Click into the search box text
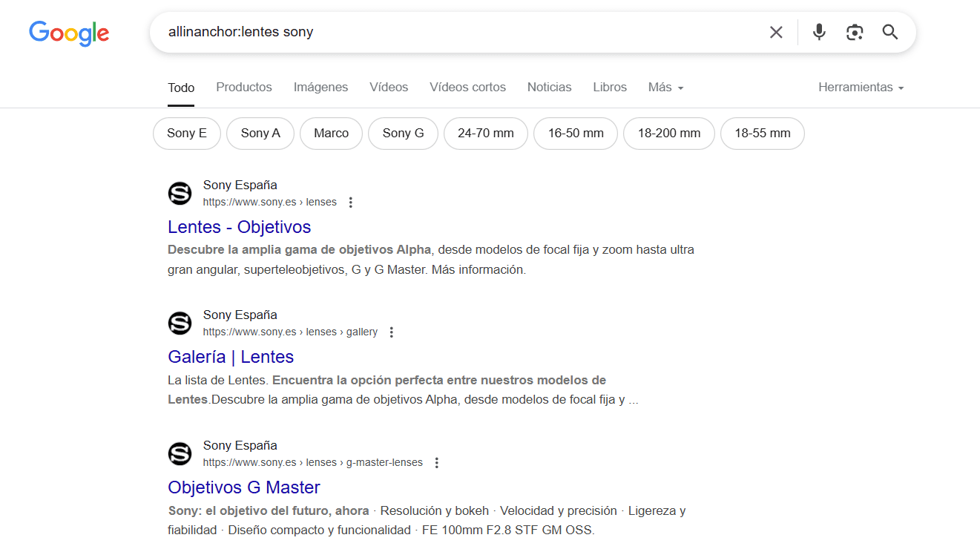The image size is (980, 552). pos(240,32)
